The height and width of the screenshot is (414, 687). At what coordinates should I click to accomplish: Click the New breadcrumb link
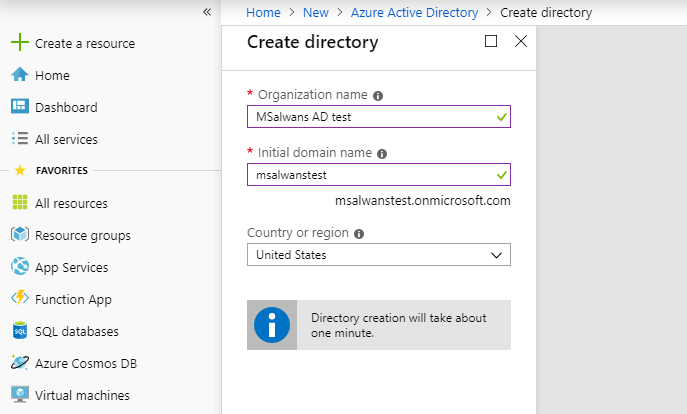(x=315, y=13)
